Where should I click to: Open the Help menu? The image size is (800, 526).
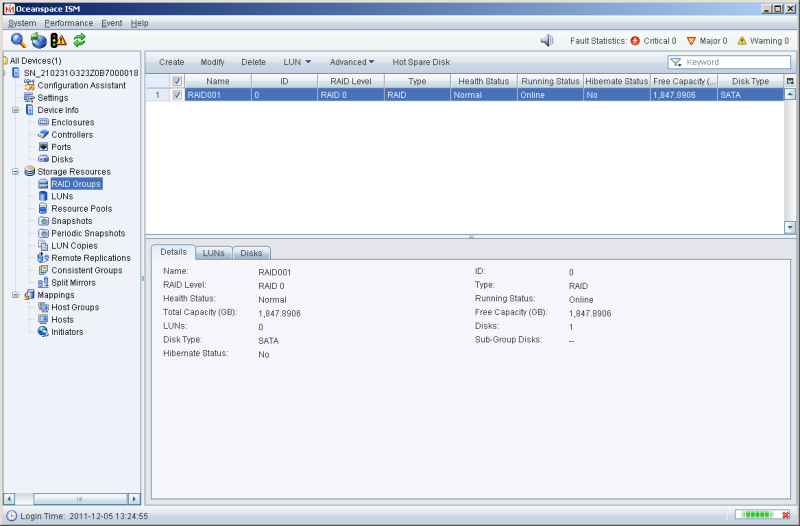click(139, 23)
